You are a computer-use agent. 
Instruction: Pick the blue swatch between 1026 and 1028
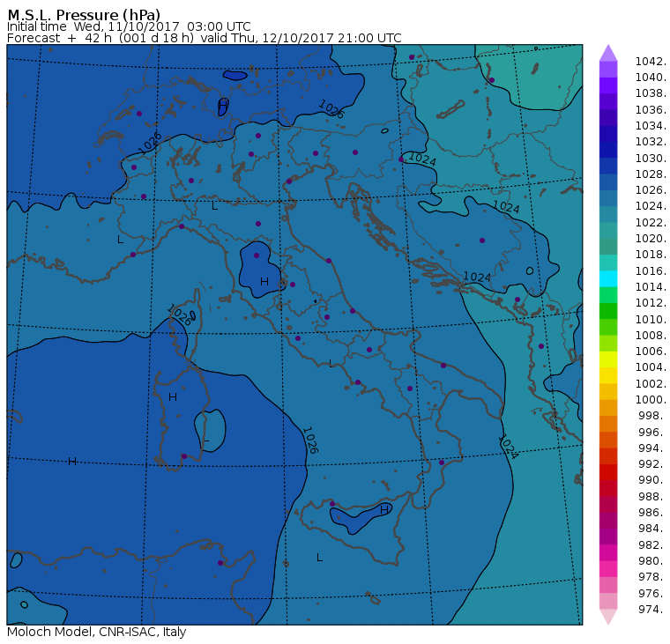[x=608, y=182]
